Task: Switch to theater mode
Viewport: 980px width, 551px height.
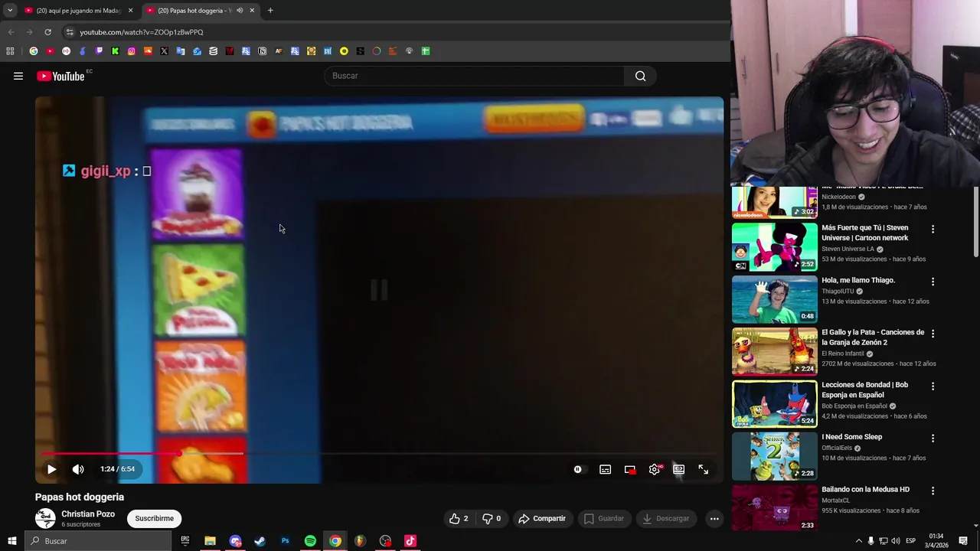Action: click(678, 469)
